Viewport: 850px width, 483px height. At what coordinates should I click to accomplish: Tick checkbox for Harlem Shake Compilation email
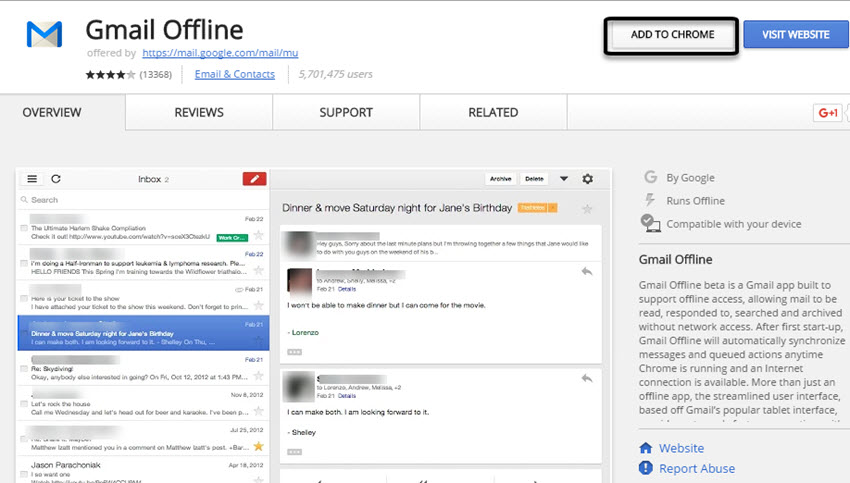24,228
